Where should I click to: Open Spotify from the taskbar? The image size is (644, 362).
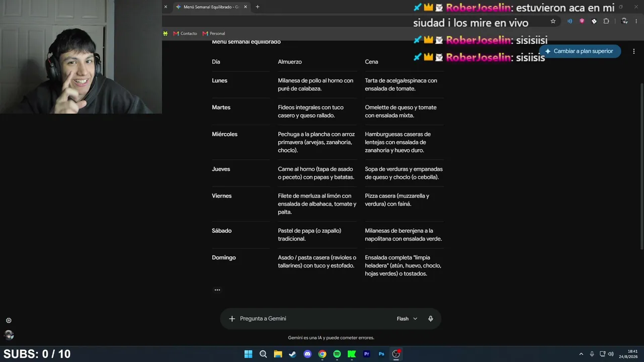(x=337, y=354)
